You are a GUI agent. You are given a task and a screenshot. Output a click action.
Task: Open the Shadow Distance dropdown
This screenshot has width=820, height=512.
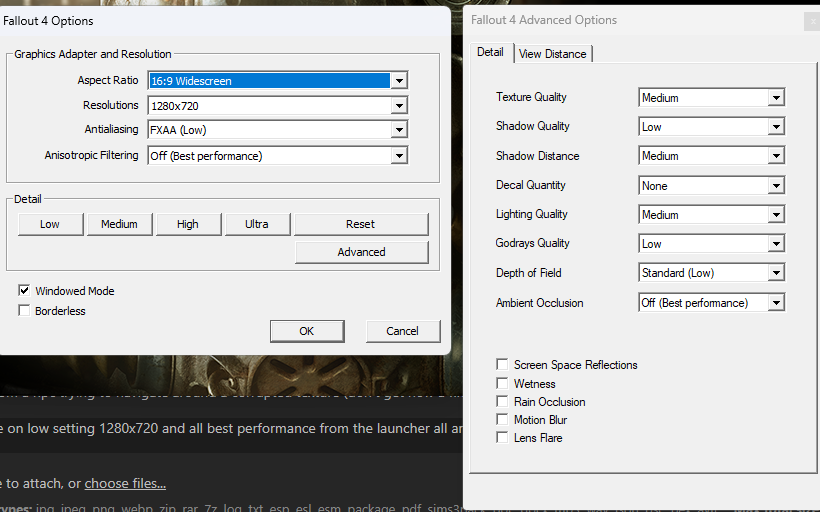click(711, 156)
